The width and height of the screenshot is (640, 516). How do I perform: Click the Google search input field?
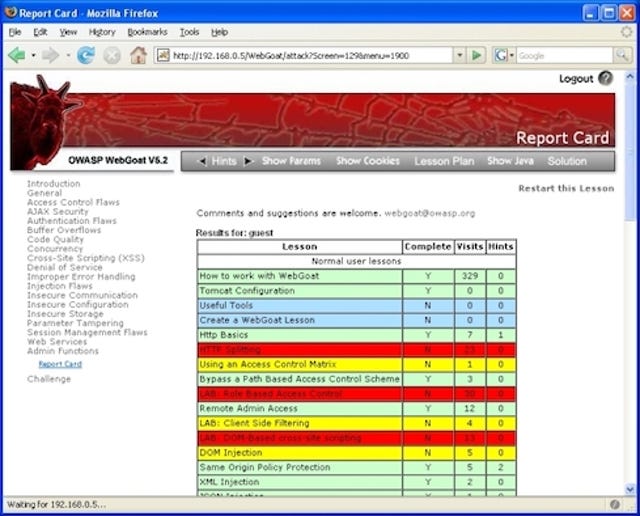coord(564,56)
